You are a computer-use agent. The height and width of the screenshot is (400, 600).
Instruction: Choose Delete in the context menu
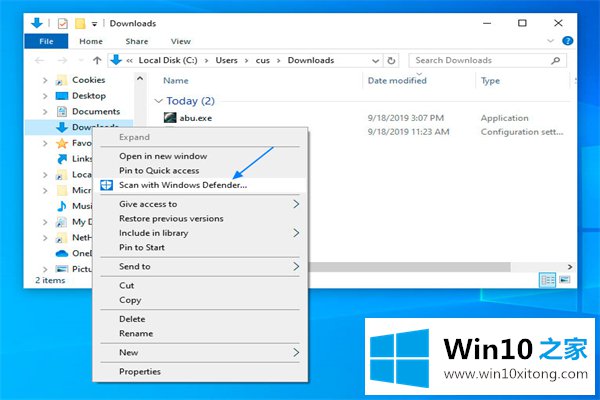coord(199,319)
